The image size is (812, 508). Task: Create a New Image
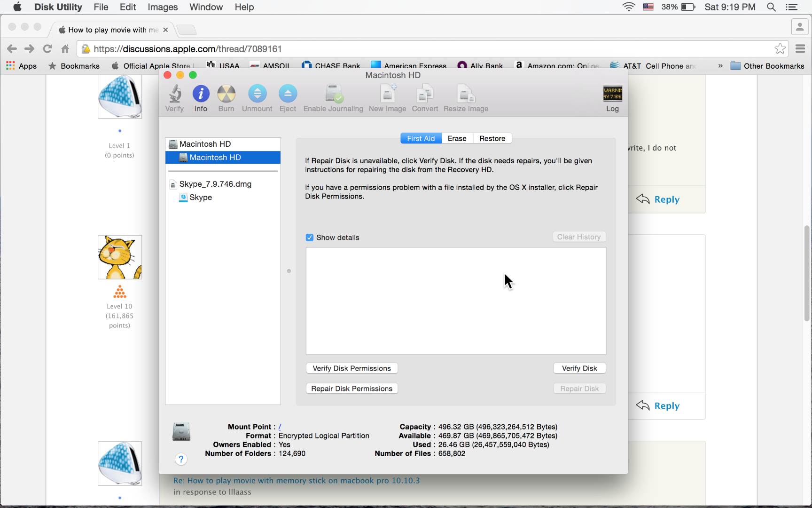coord(387,96)
